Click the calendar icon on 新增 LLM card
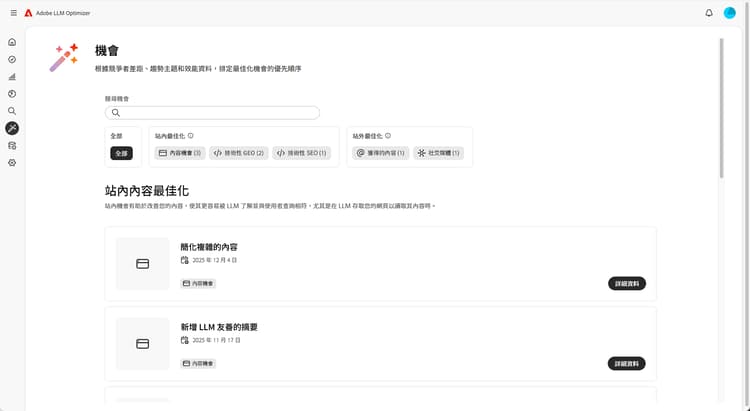The image size is (750, 411). click(185, 340)
